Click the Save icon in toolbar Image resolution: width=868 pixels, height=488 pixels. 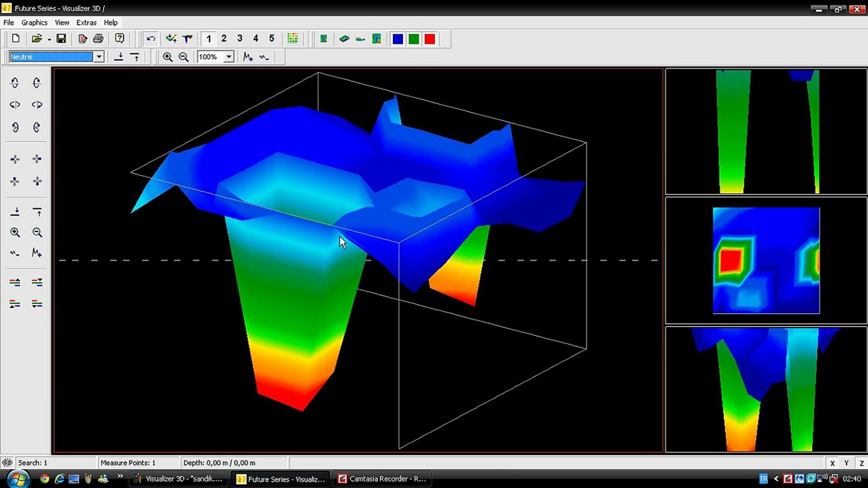pos(61,39)
